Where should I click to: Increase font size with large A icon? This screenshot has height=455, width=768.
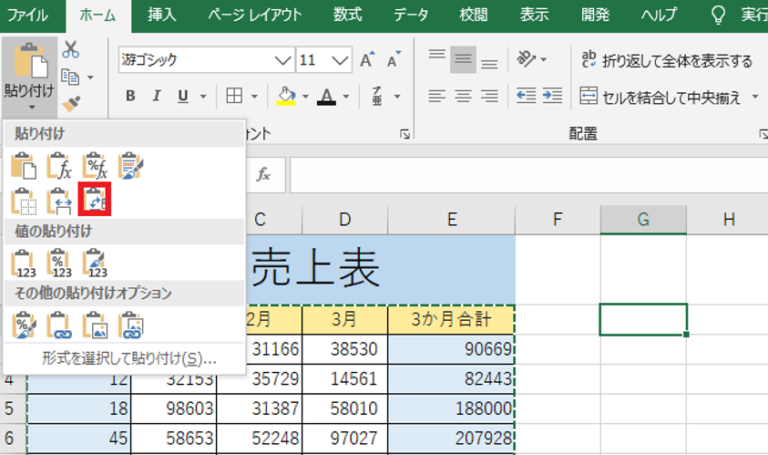click(x=367, y=60)
